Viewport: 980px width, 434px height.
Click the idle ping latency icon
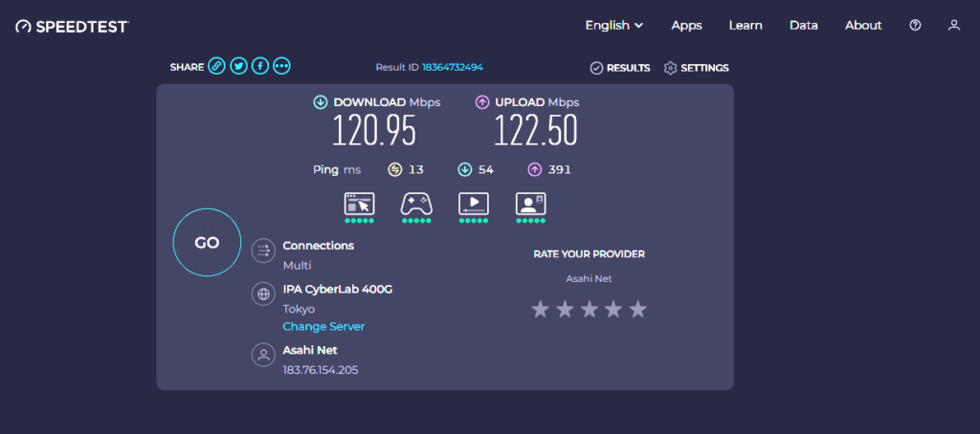coord(394,169)
